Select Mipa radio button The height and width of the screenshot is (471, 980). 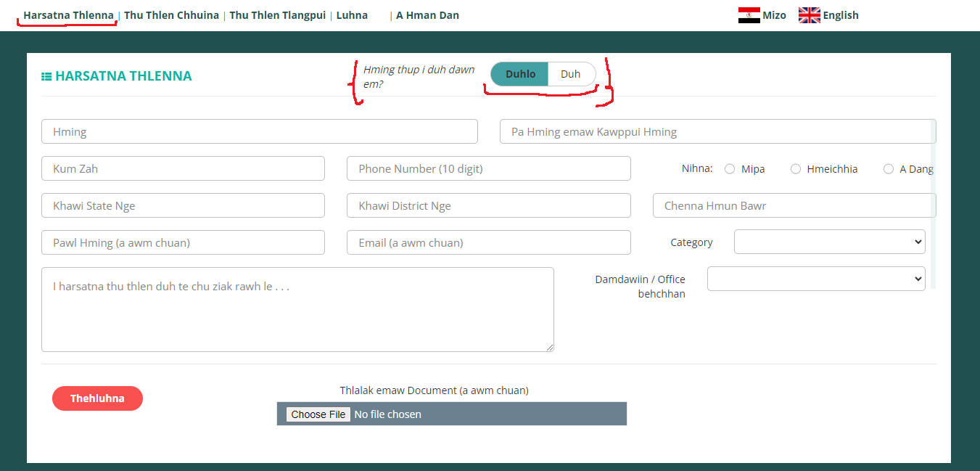tap(730, 169)
